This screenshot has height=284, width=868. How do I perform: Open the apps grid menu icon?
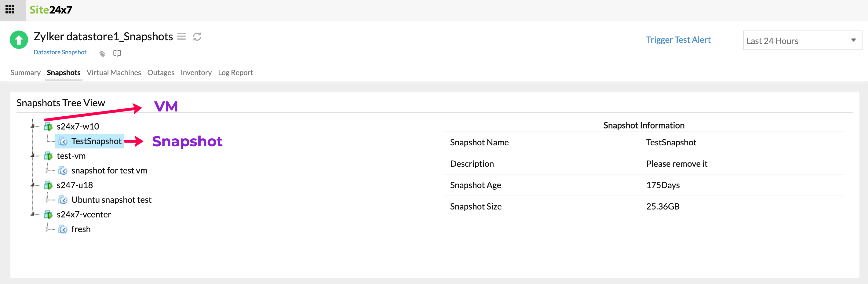[10, 9]
